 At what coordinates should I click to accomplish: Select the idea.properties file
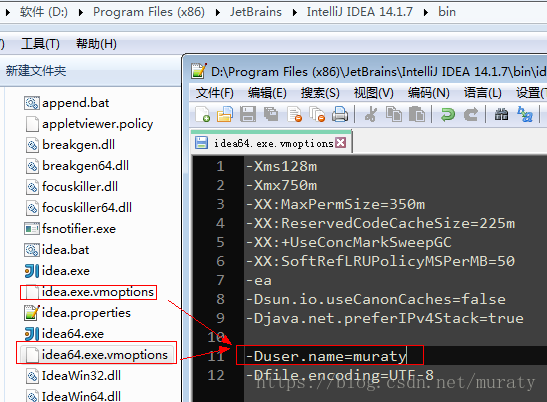click(x=77, y=313)
